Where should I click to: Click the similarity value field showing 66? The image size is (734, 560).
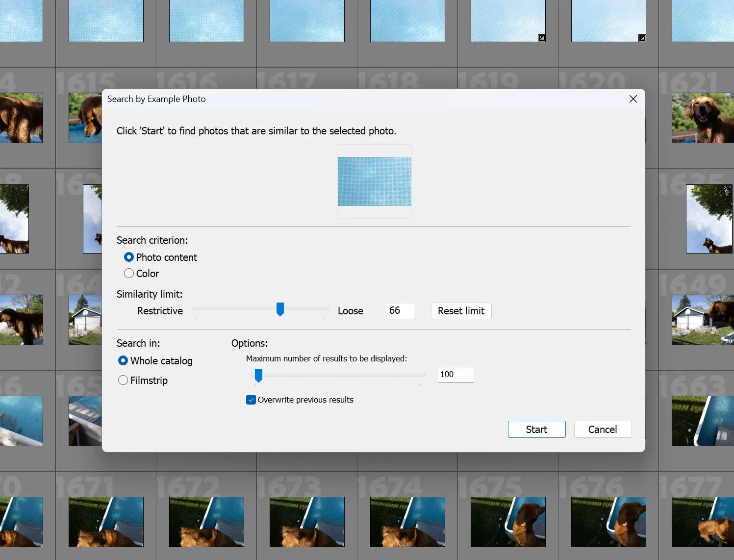(x=400, y=311)
